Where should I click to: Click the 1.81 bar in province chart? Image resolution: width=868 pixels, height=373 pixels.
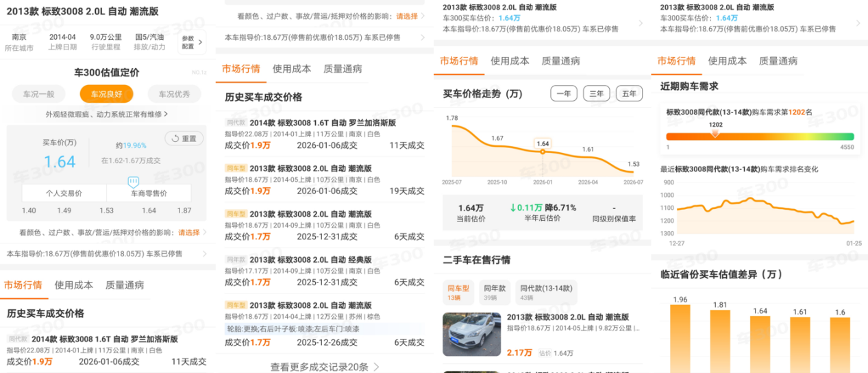point(720,341)
